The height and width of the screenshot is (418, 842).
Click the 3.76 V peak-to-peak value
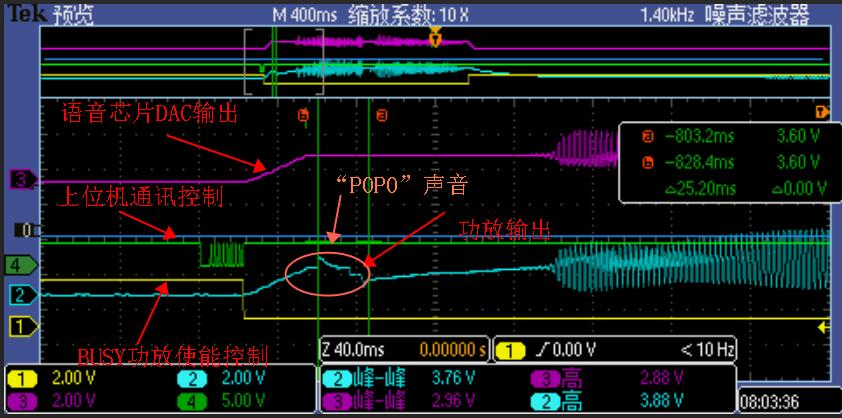coord(454,379)
